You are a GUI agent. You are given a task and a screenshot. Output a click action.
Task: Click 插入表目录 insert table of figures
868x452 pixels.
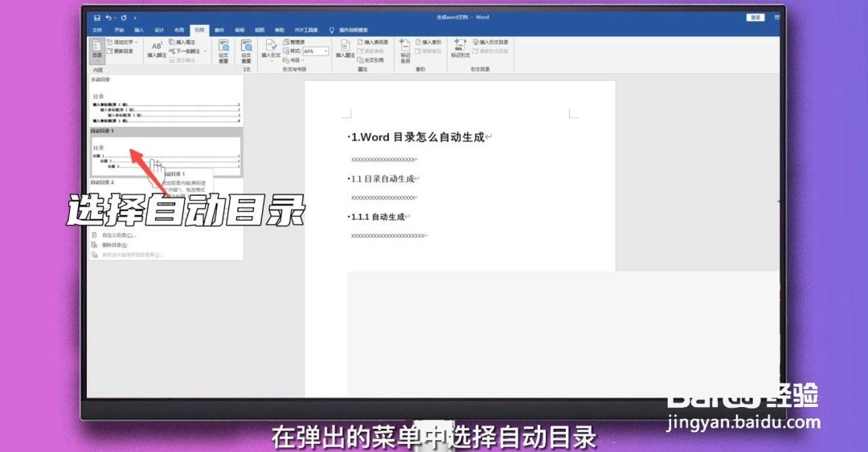(x=373, y=42)
